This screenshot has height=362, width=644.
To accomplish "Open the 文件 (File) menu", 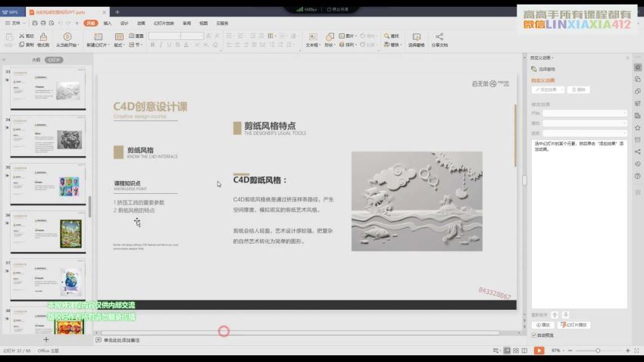I will pos(15,23).
